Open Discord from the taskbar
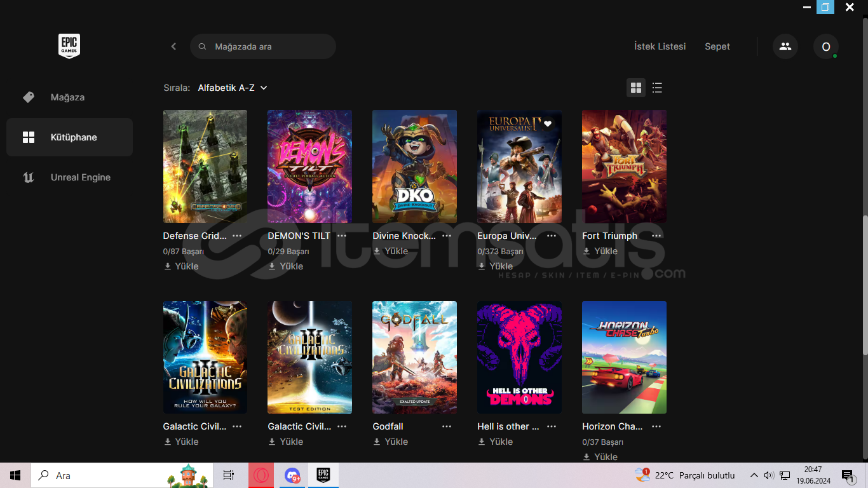Screen dimensions: 868x488 (292, 475)
